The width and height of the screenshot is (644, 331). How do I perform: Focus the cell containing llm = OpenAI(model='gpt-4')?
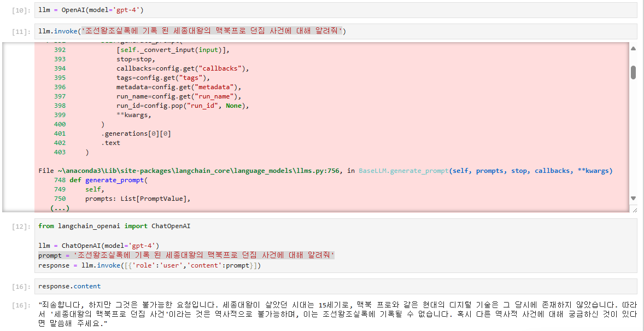pyautogui.click(x=336, y=10)
